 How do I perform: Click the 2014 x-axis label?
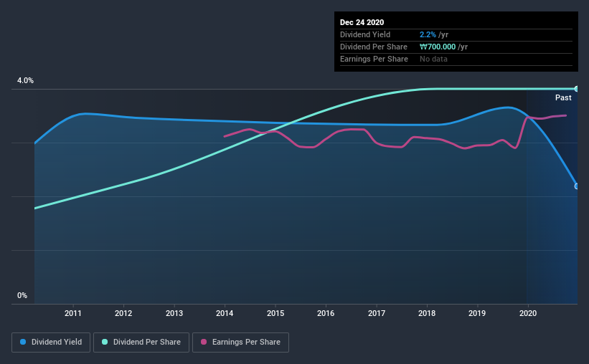[225, 313]
